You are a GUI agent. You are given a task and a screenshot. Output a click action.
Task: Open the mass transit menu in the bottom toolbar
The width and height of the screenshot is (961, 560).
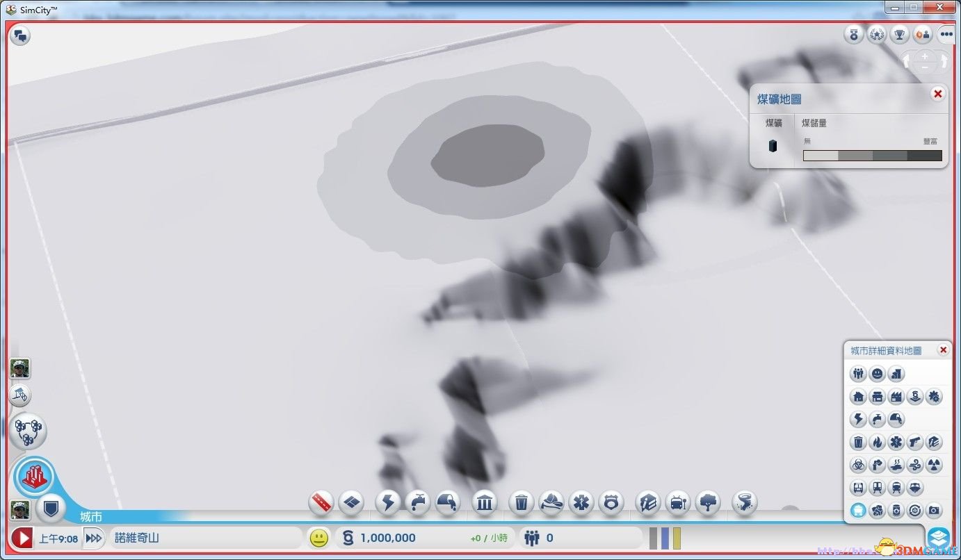[678, 502]
